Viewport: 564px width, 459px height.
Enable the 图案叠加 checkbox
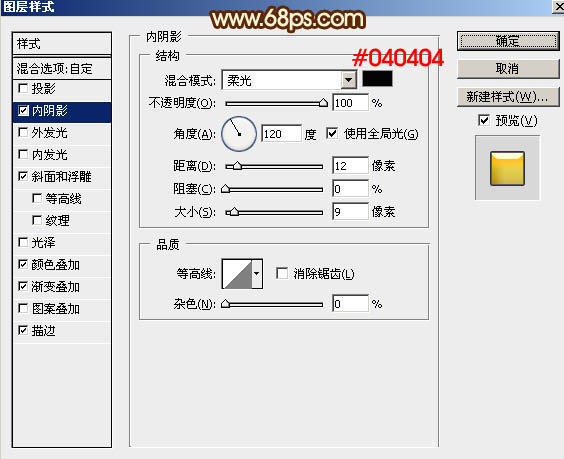pos(23,308)
